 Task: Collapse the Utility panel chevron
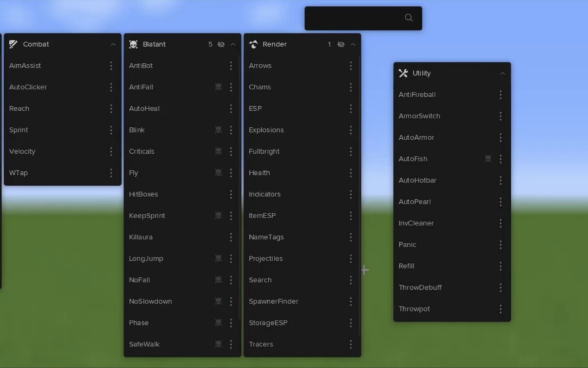click(502, 74)
